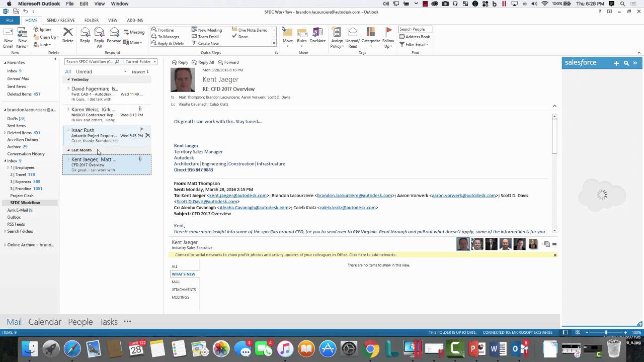Run the Reply & Delete quick step
This screenshot has width=644, height=362.
coord(168,43)
